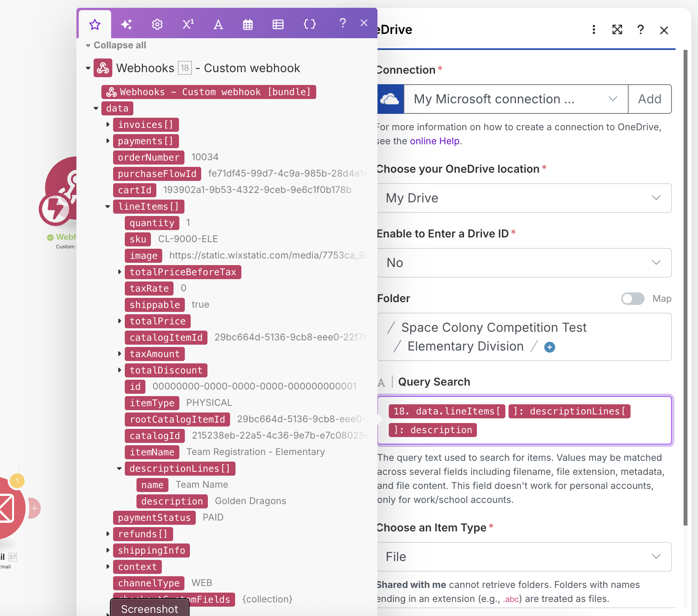
Task: Insert the taxRate variable
Action: [149, 289]
